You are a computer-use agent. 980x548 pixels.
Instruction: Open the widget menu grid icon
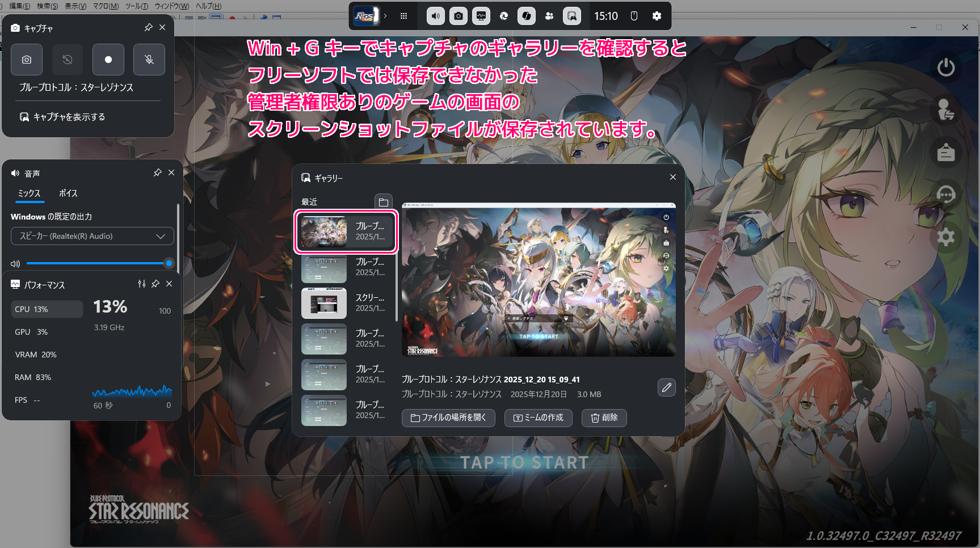pyautogui.click(x=403, y=16)
